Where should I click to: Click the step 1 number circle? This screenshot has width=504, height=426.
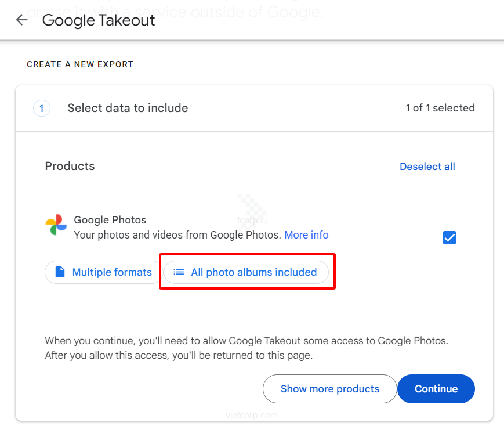coord(42,108)
